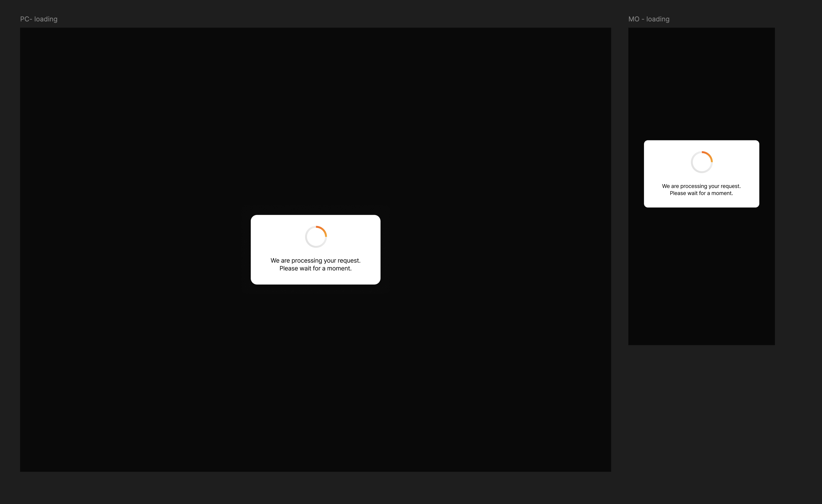Click "Please wait for a moment." in MO dialog
The image size is (822, 504).
701,193
